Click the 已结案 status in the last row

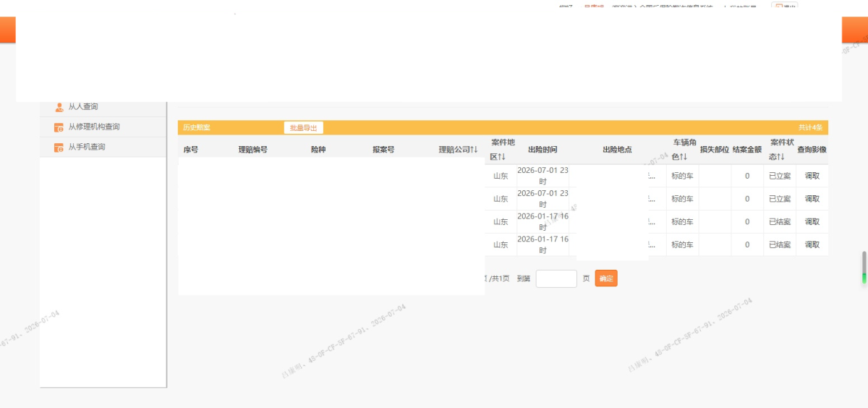pyautogui.click(x=780, y=245)
